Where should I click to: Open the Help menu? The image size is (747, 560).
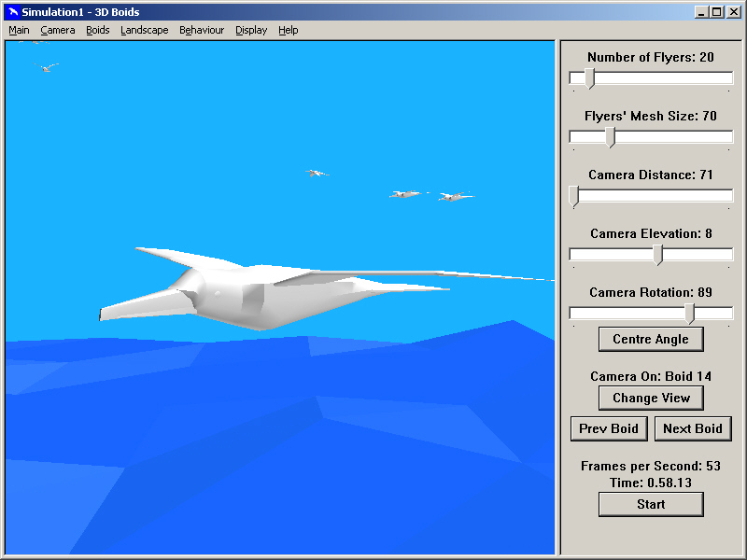click(289, 30)
